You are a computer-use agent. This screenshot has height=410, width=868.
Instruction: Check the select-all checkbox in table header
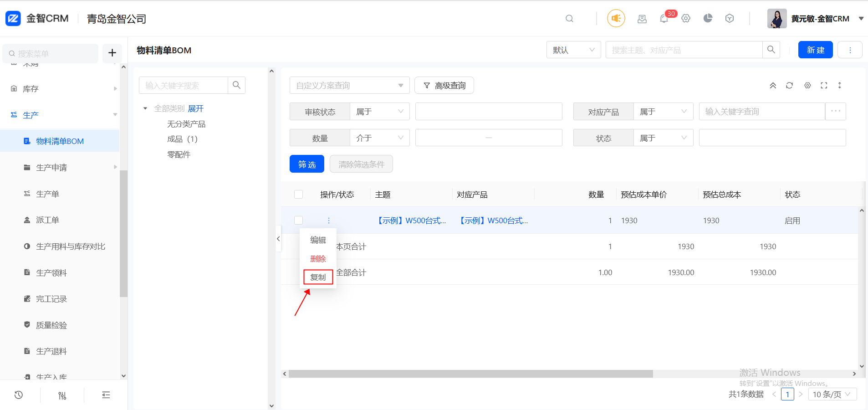pos(299,195)
